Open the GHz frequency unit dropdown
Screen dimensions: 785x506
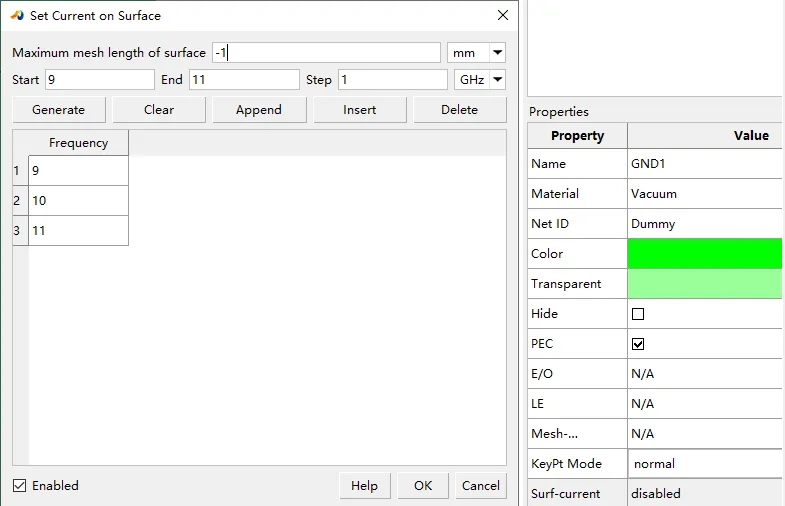tap(479, 80)
